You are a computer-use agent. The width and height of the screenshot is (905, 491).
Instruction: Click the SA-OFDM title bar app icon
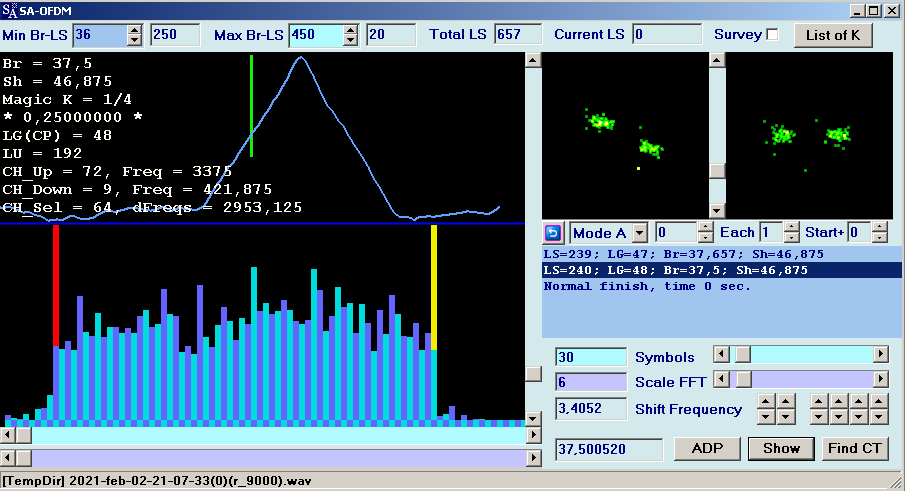(x=9, y=11)
